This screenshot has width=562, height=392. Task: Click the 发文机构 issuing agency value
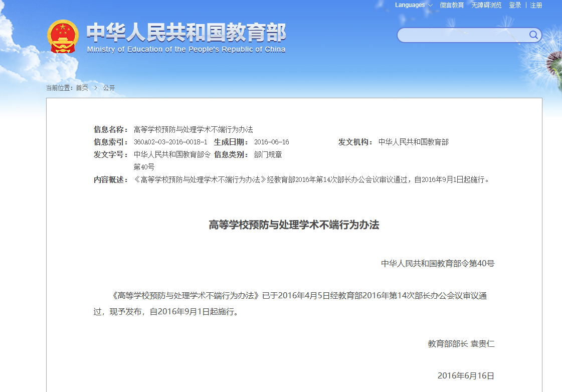click(413, 142)
